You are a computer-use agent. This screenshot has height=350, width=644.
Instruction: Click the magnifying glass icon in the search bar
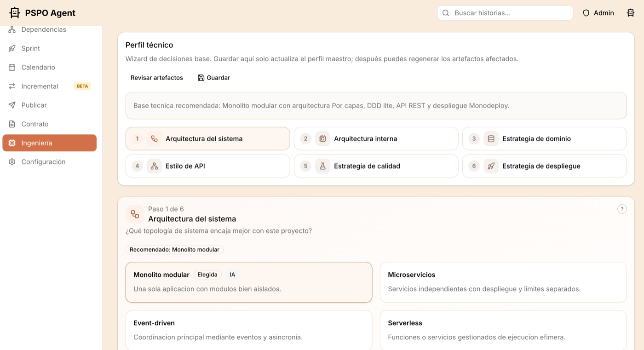coord(445,12)
